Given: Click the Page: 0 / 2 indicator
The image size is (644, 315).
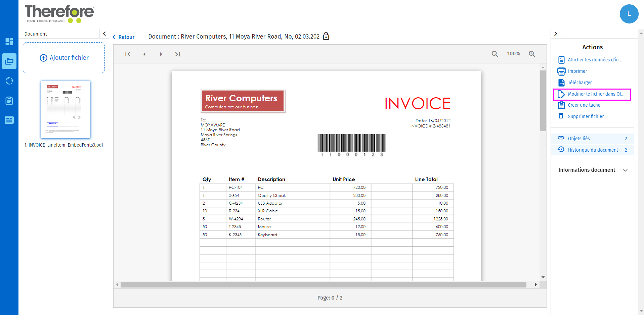Looking at the screenshot, I should [330, 298].
